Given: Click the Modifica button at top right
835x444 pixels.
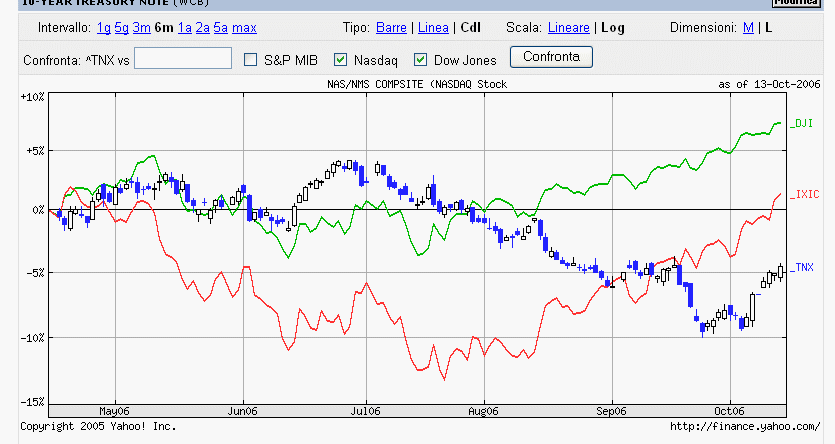Looking at the screenshot, I should click(796, 3).
